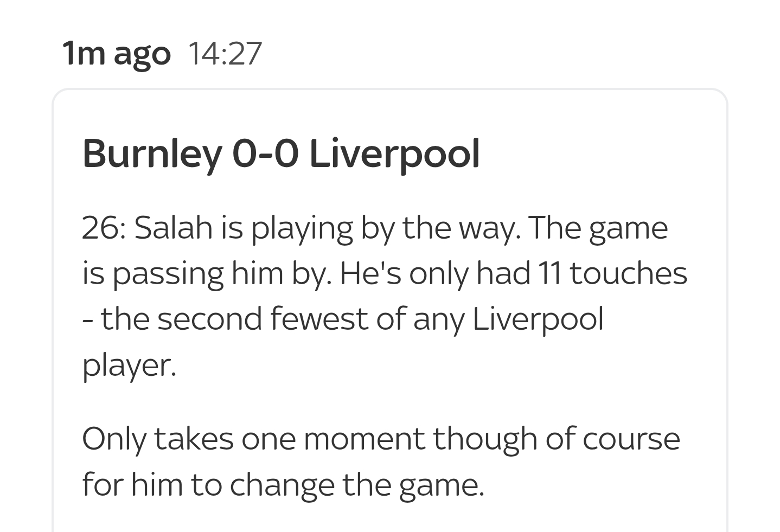Click the '26:' minute marker
The image size is (780, 532).
(104, 228)
